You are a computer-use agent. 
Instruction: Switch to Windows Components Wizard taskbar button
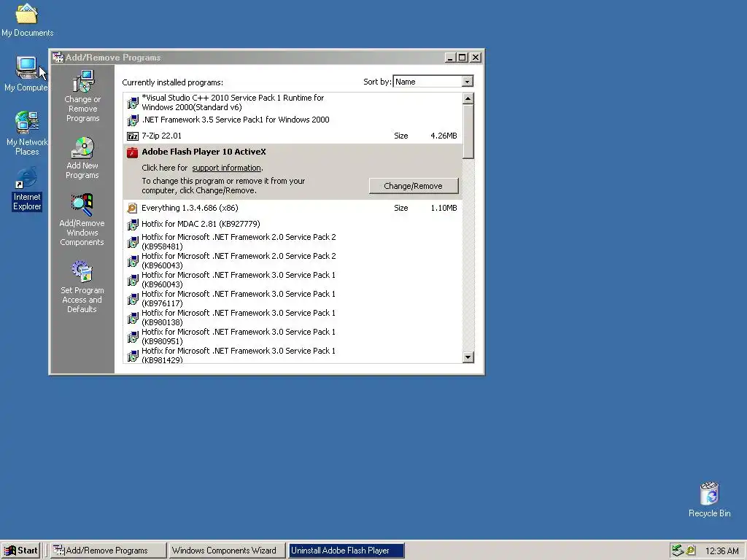(226, 551)
